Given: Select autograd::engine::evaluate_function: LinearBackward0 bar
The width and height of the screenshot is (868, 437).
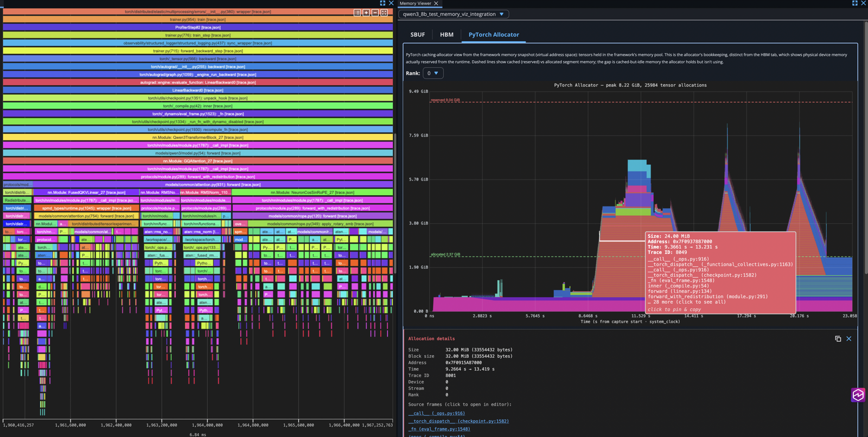Looking at the screenshot, I should click(x=197, y=82).
